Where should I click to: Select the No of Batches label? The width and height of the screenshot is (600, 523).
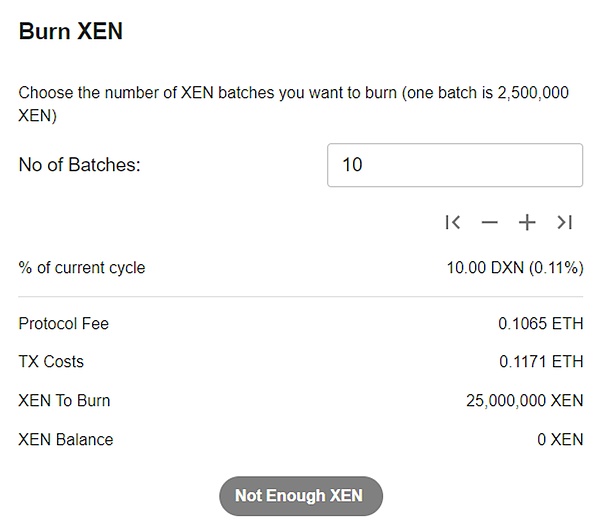pyautogui.click(x=80, y=165)
